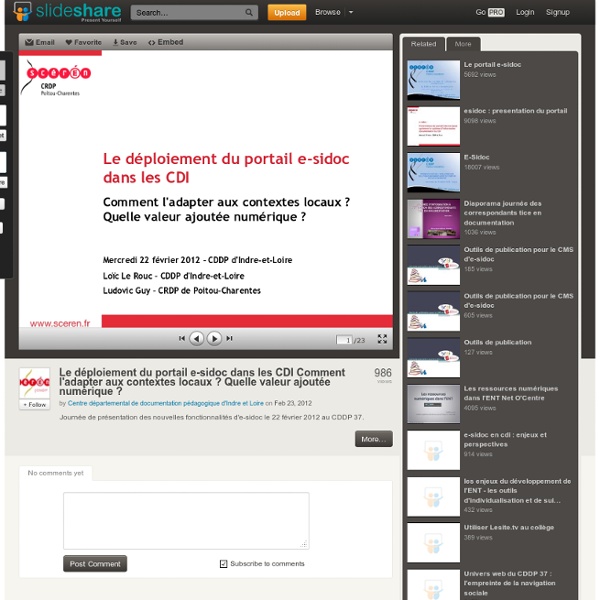Image resolution: width=600 pixels, height=600 pixels.
Task: Click 'Les ressources numériques dans l'ENT' title
Action: click(x=510, y=393)
